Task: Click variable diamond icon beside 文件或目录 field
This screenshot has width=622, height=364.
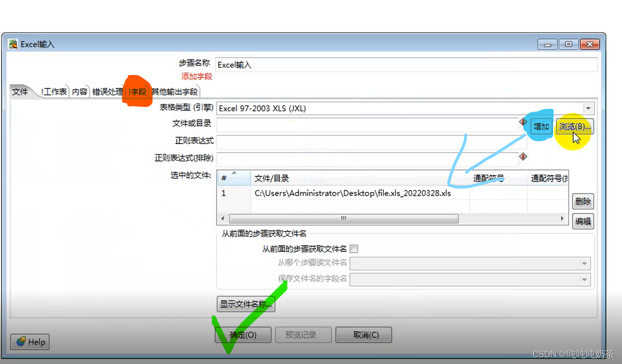Action: pyautogui.click(x=523, y=122)
